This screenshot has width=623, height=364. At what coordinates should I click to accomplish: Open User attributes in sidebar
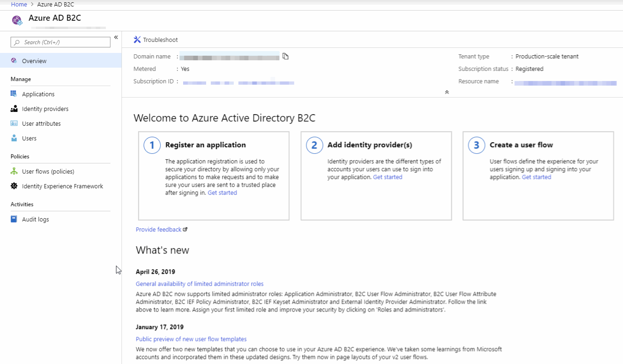point(41,123)
